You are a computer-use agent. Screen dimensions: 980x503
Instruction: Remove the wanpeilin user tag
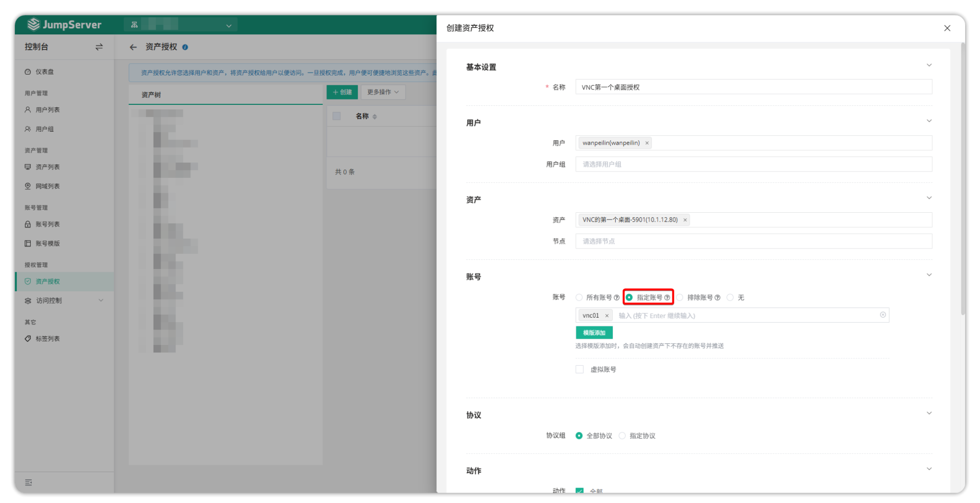pos(647,143)
